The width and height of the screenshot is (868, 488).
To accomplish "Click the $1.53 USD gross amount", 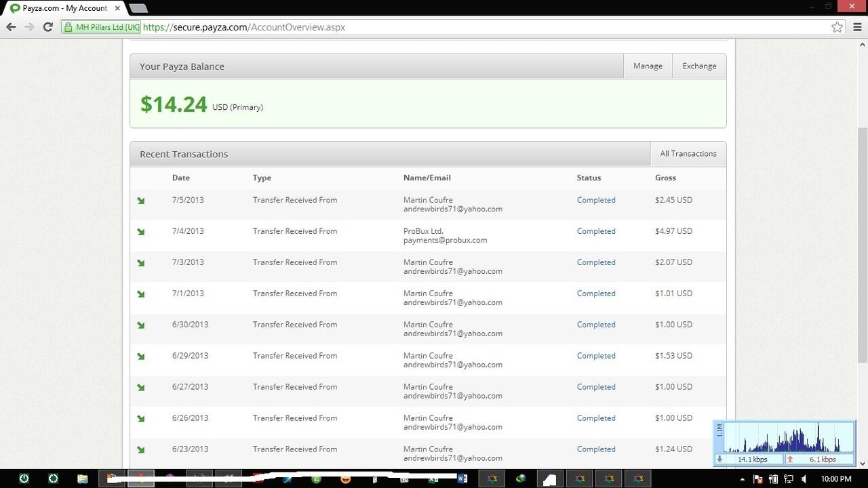I will (x=673, y=356).
